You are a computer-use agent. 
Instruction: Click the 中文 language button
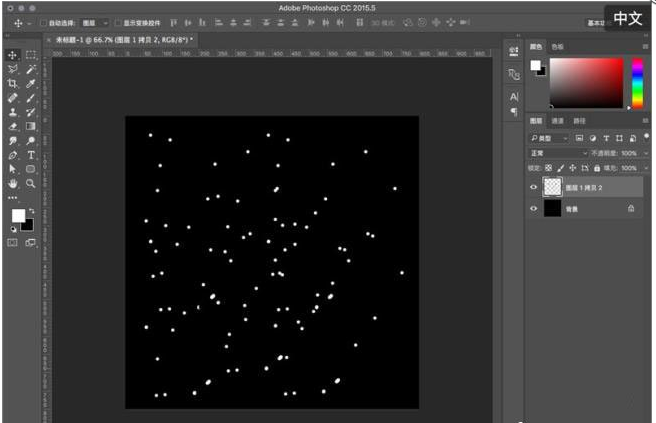pos(628,19)
